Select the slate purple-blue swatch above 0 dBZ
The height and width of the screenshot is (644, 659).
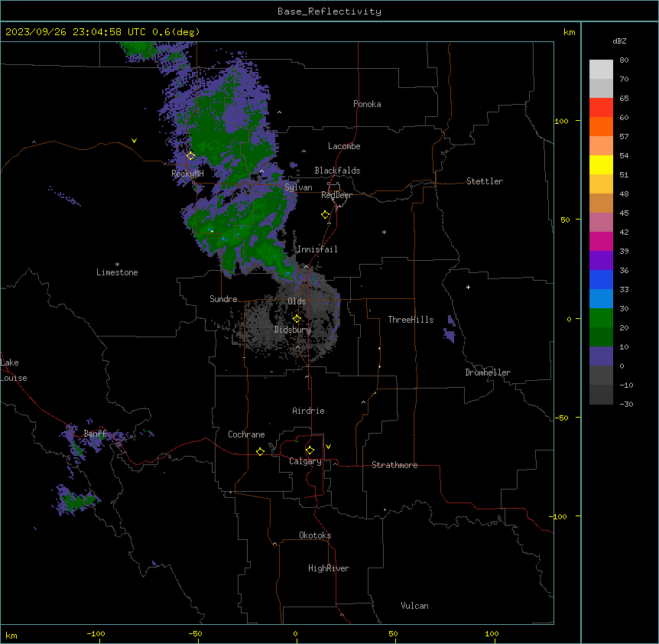(x=601, y=356)
